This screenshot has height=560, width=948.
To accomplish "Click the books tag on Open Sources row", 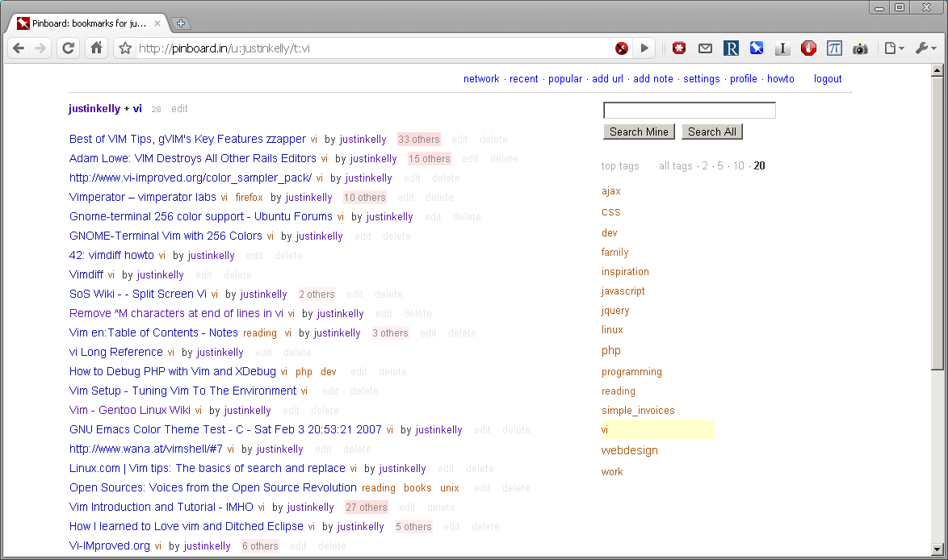I will pyautogui.click(x=417, y=487).
